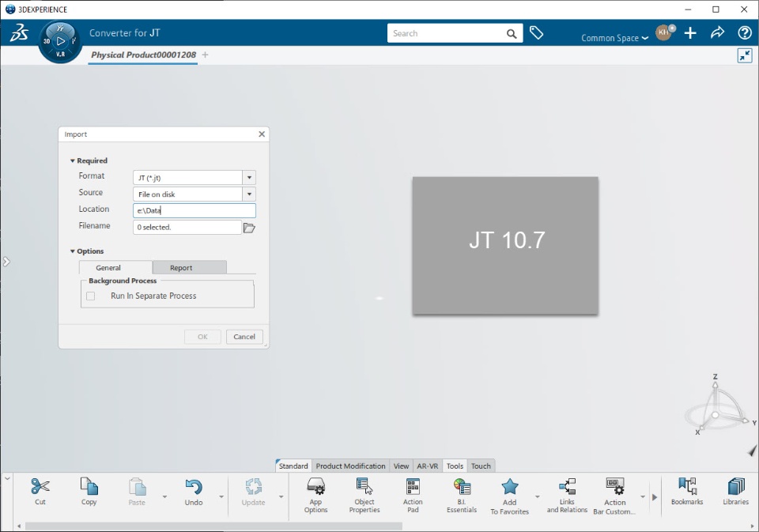Collapse the Required section
This screenshot has height=532, width=759.
click(73, 160)
